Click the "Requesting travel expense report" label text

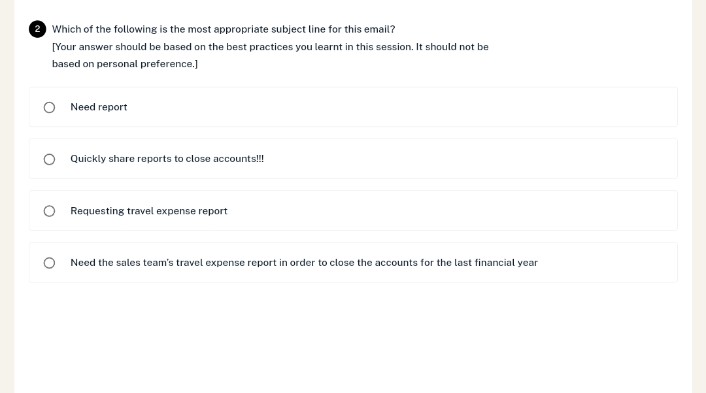tap(149, 211)
